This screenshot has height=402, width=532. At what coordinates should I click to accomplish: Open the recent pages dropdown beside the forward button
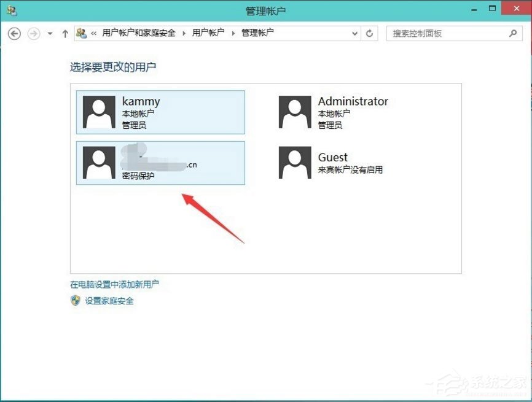(49, 34)
